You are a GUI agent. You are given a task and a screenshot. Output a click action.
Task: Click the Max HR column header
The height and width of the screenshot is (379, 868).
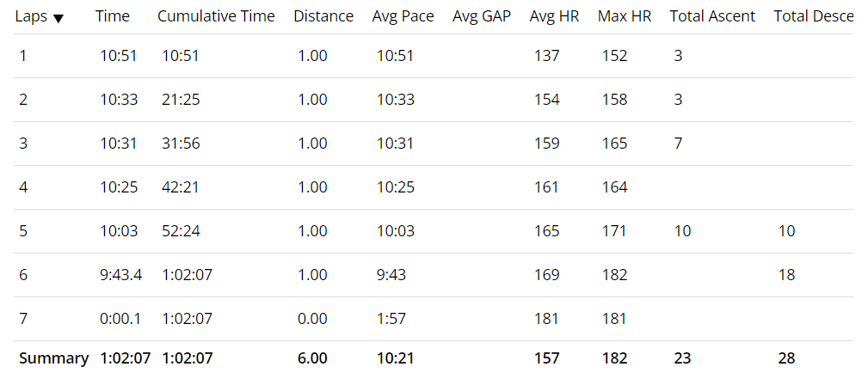pyautogui.click(x=625, y=16)
